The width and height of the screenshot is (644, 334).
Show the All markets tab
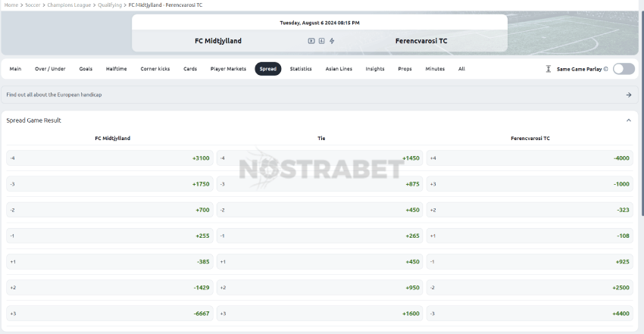[461, 69]
